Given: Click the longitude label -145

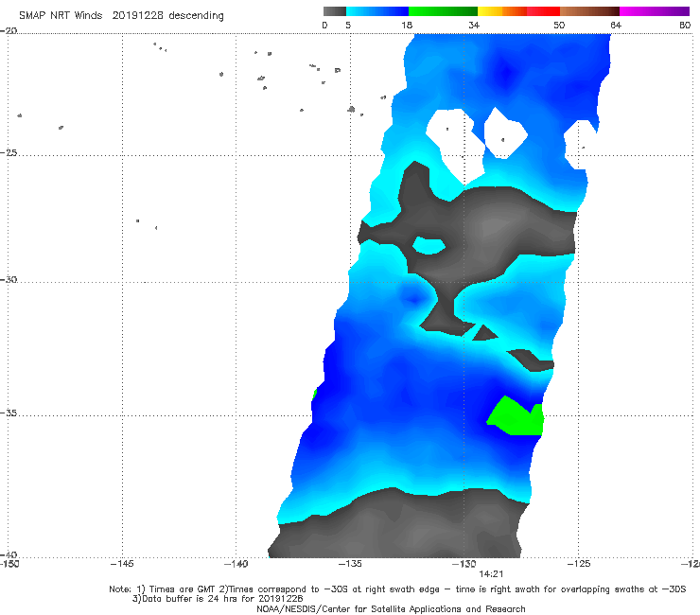Looking at the screenshot, I should coord(122,564).
